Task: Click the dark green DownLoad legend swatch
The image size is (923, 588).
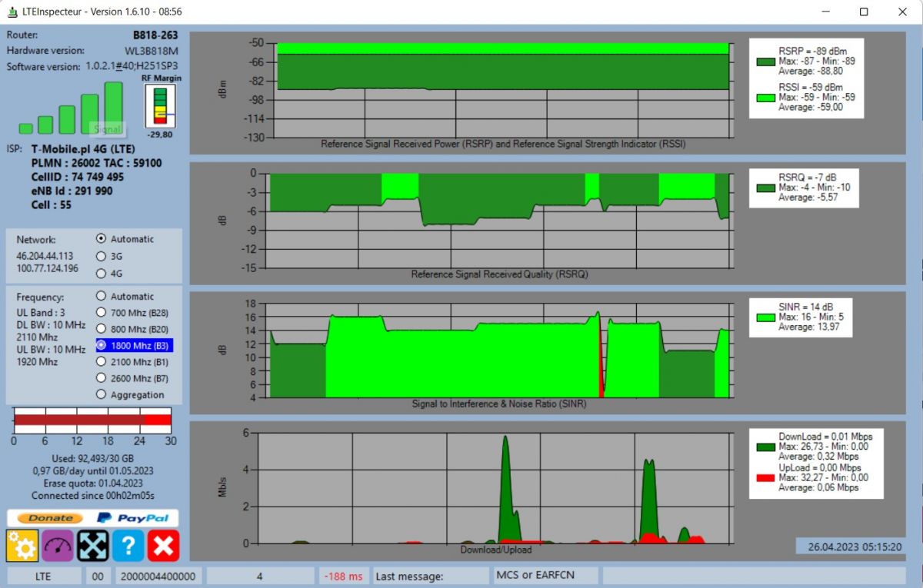Action: click(765, 446)
